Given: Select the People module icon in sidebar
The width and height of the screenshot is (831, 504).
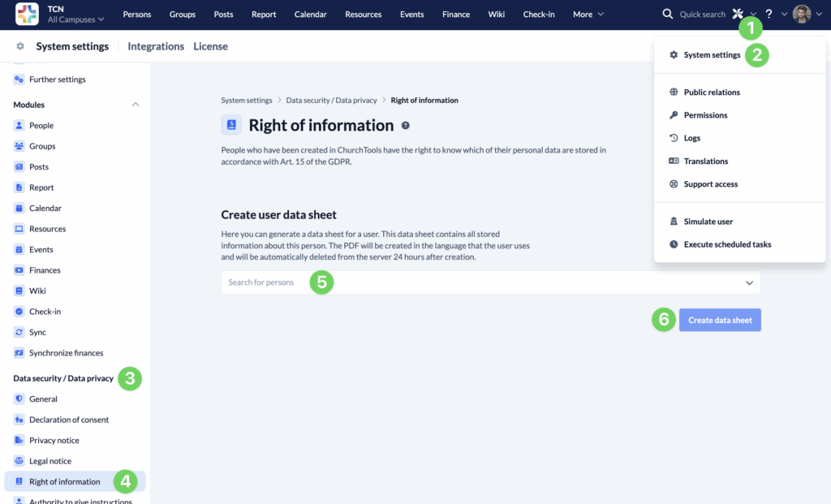Looking at the screenshot, I should click(18, 125).
